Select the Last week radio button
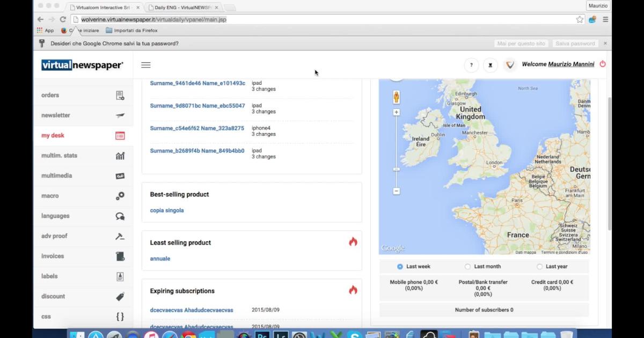The image size is (644, 338). [400, 267]
